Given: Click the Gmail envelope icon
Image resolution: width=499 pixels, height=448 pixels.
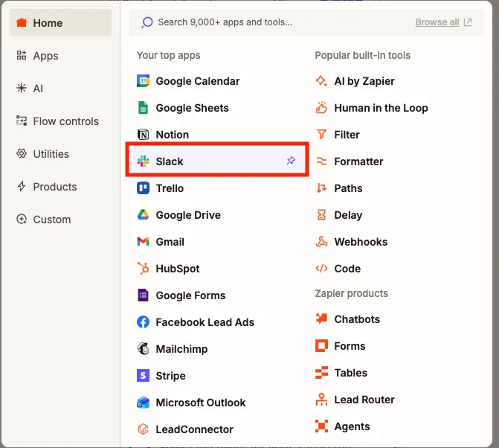Looking at the screenshot, I should (x=143, y=241).
